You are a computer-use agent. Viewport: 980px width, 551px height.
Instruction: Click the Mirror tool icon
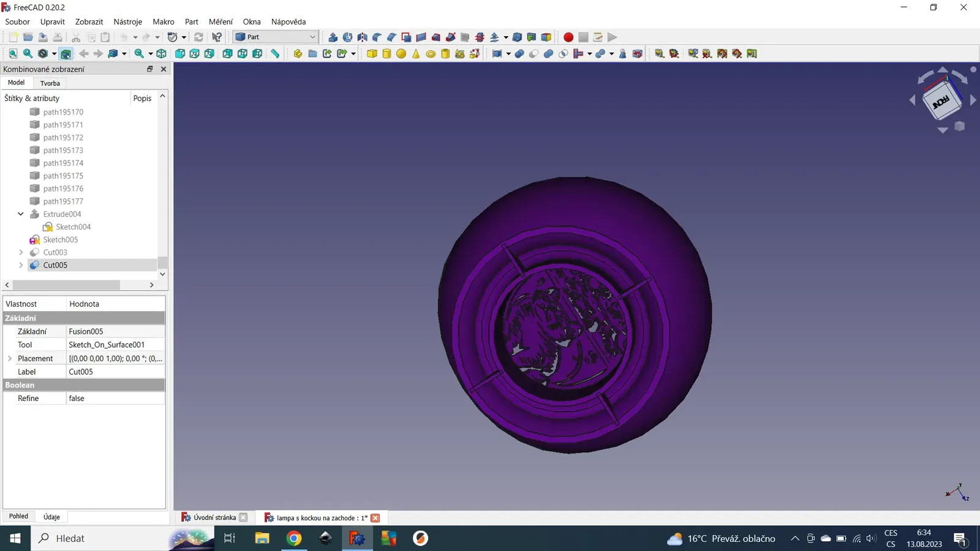click(362, 37)
